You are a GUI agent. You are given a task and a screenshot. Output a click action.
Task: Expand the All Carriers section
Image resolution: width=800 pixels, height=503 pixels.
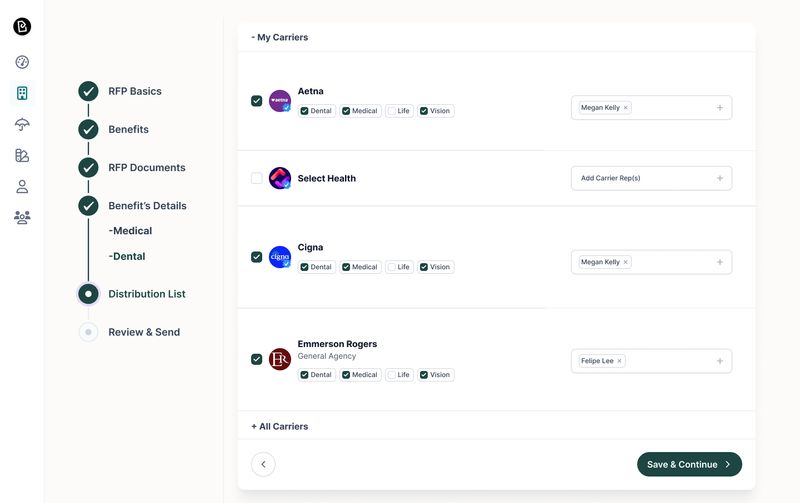(x=280, y=426)
